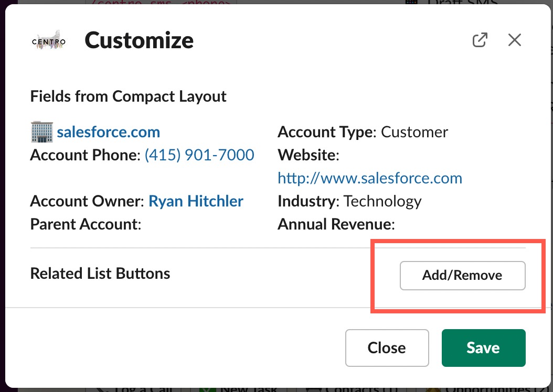
Task: Select the 'Website' label
Action: point(308,155)
